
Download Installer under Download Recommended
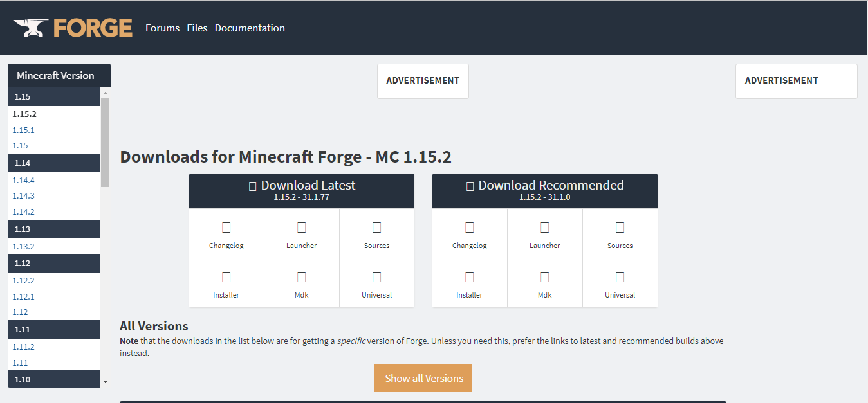tap(470, 283)
